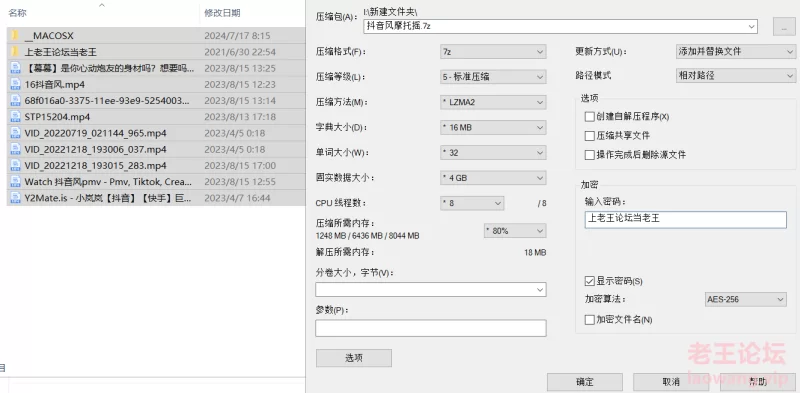
Task: Click the date 2023/8/13 17:18
Action: [240, 117]
